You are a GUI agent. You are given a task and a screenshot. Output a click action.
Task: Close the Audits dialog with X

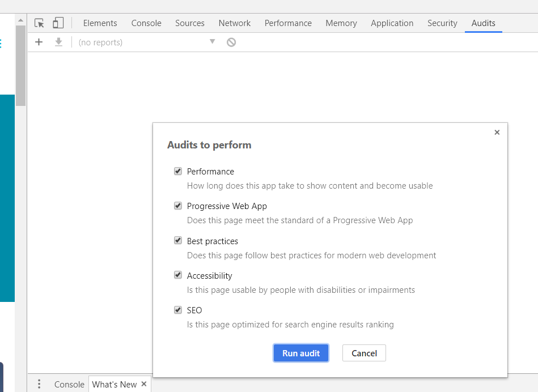point(497,133)
